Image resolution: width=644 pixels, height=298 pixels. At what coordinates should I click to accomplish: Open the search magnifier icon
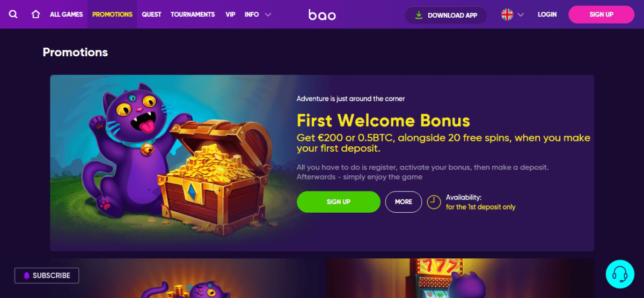point(13,14)
